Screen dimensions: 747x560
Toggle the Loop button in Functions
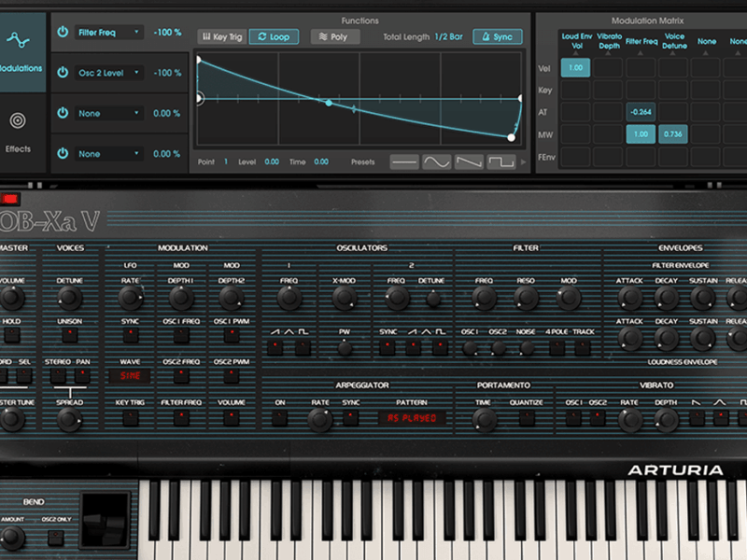(274, 36)
